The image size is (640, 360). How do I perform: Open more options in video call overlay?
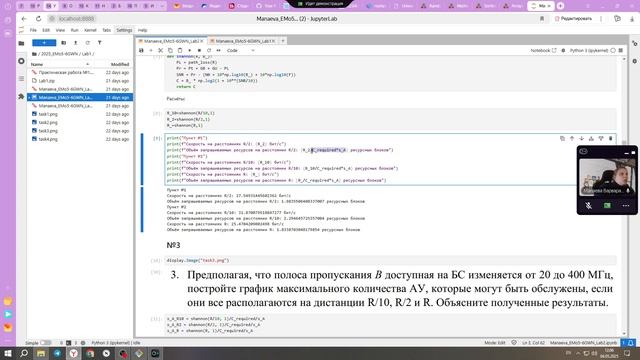coord(626,206)
